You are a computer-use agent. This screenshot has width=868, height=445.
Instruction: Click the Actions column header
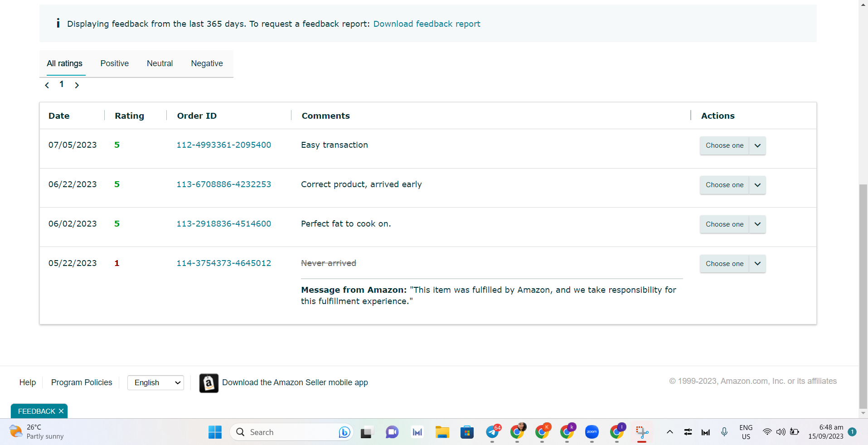point(718,116)
